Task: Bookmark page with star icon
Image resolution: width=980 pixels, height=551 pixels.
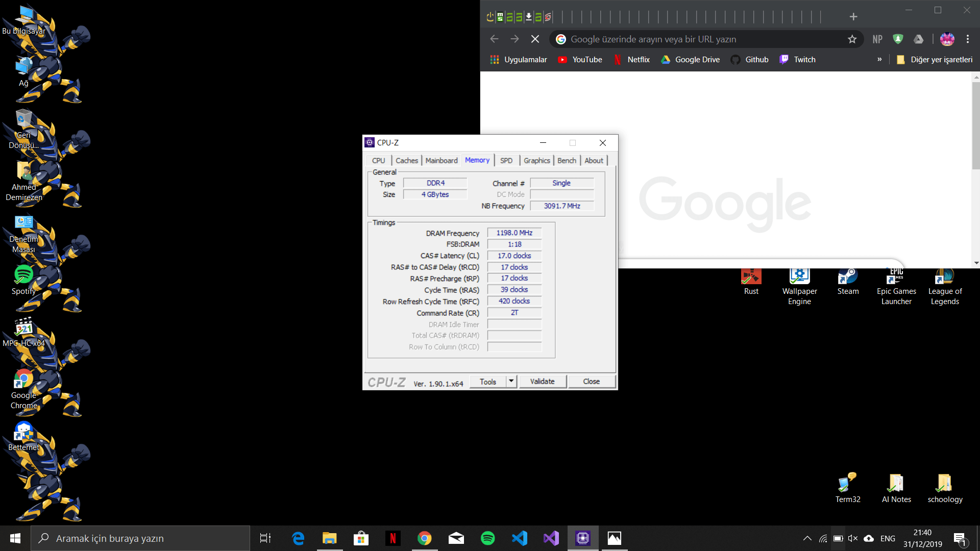Action: 852,39
